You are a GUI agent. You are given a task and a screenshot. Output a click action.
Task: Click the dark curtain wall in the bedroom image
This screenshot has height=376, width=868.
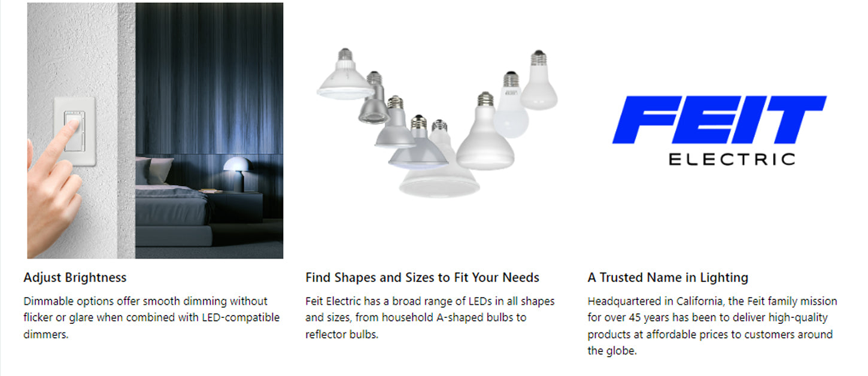click(210, 78)
